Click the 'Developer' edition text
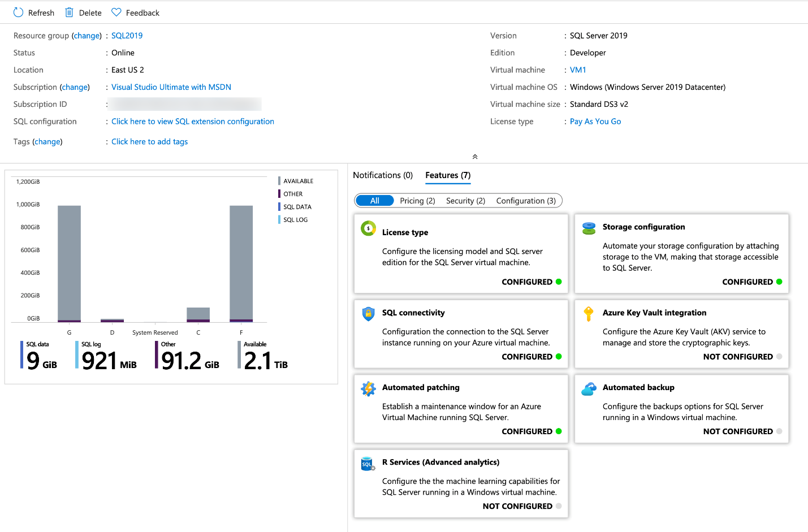This screenshot has width=808, height=532. 588,53
